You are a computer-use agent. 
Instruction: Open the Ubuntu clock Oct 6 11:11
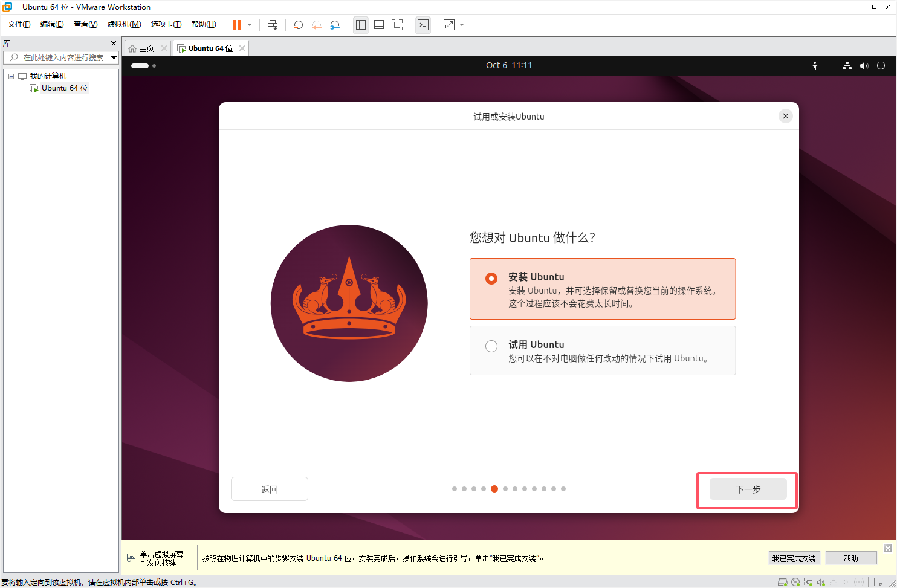tap(509, 65)
